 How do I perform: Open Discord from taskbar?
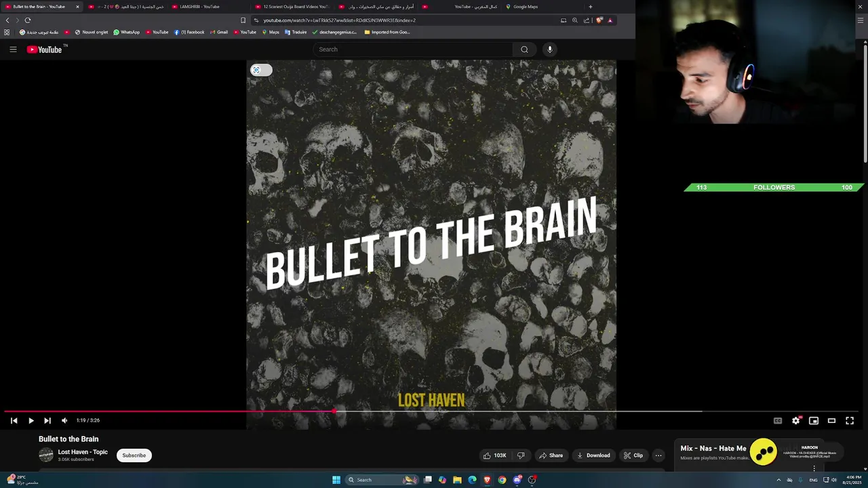pyautogui.click(x=517, y=480)
